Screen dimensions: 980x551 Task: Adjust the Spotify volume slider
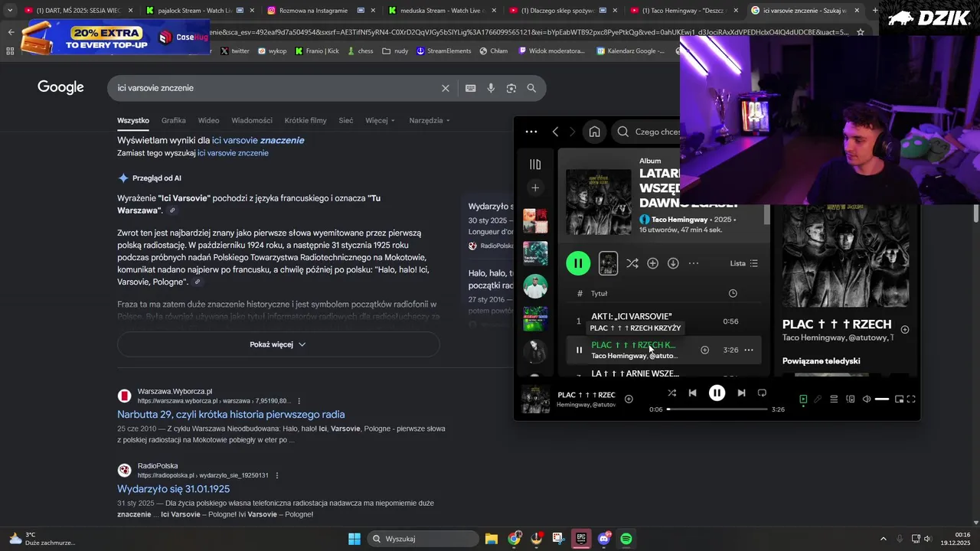(882, 399)
